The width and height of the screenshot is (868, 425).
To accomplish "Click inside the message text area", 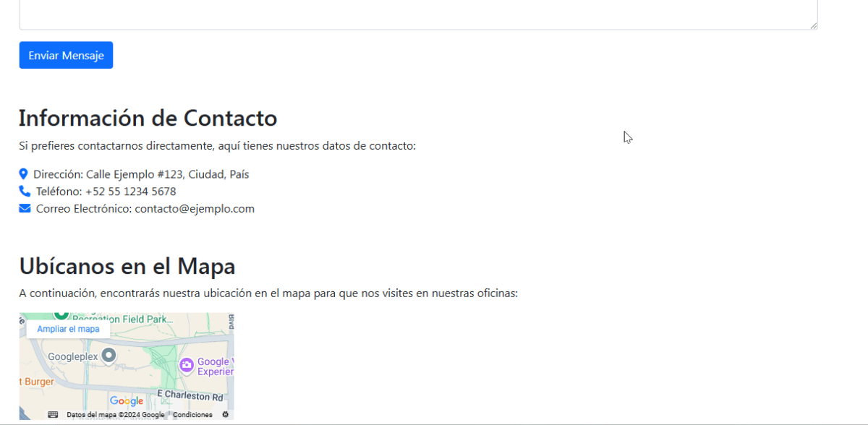I will click(x=418, y=14).
